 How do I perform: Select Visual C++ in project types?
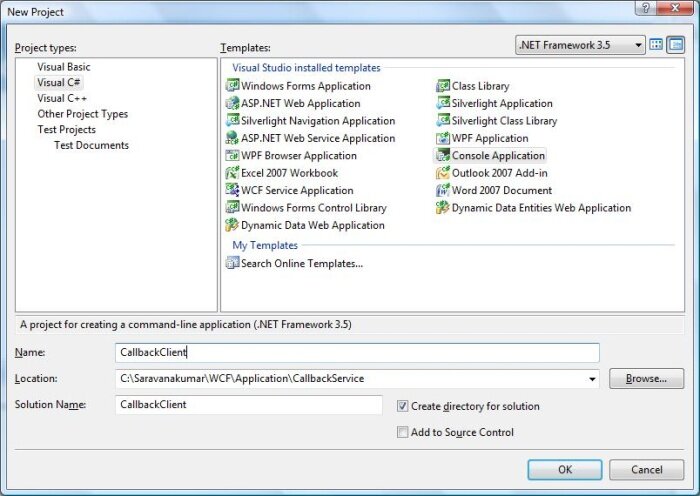tap(62, 99)
